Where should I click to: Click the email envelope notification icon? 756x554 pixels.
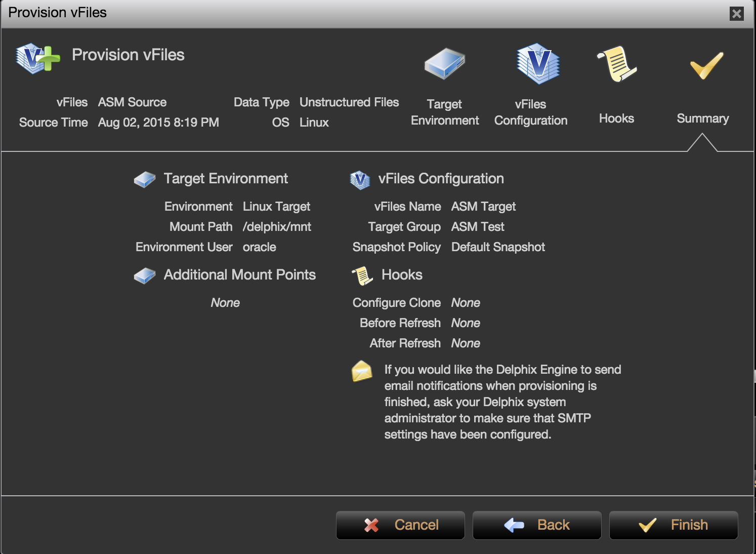click(x=362, y=371)
